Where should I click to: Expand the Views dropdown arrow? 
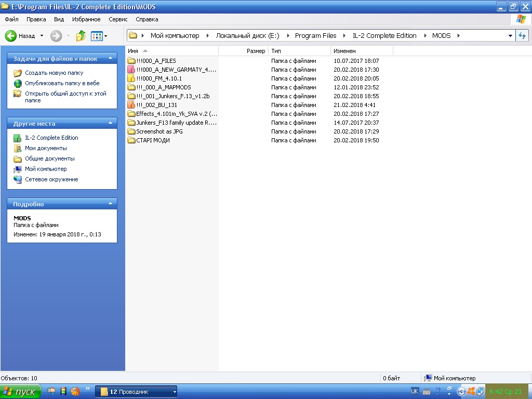[106, 36]
